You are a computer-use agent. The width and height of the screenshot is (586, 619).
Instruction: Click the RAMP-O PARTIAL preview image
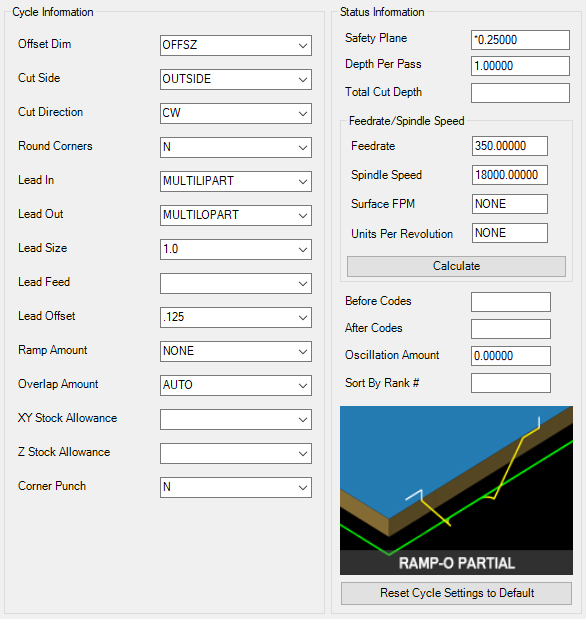tap(456, 490)
